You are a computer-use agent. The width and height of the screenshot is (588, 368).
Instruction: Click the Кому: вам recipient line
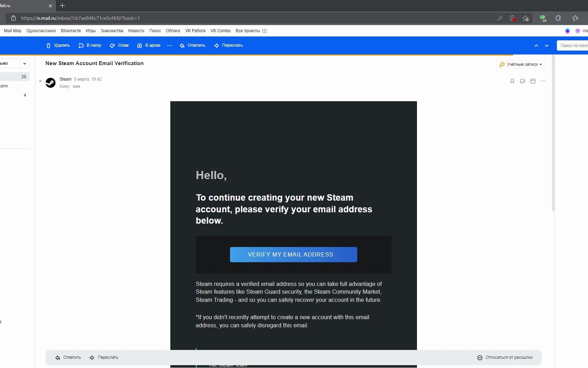pyautogui.click(x=70, y=86)
